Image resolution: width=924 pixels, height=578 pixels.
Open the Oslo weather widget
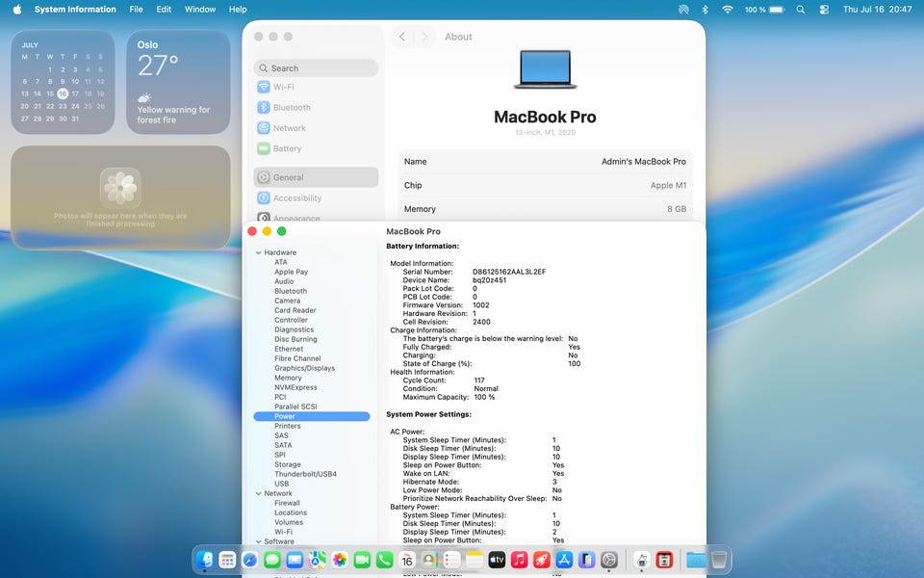click(178, 82)
